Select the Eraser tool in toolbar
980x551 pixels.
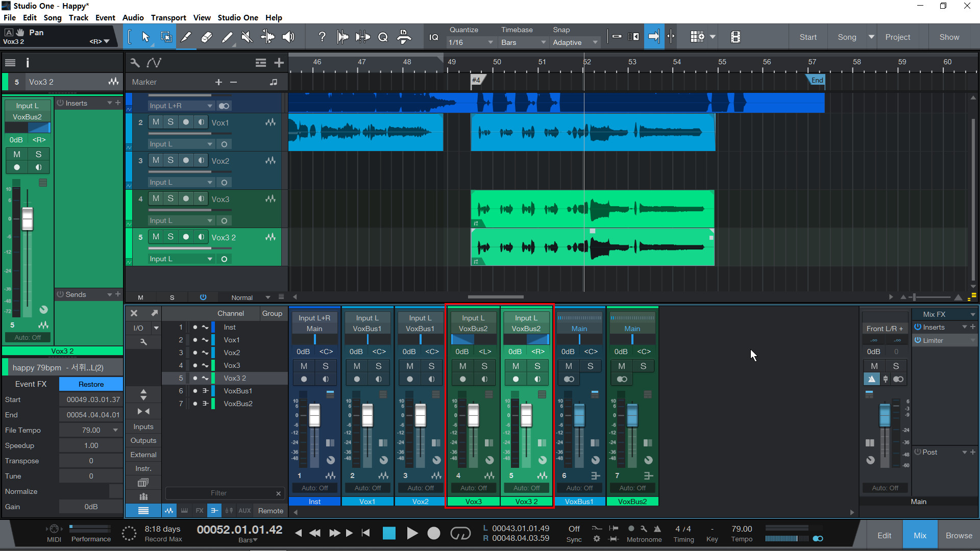[207, 37]
